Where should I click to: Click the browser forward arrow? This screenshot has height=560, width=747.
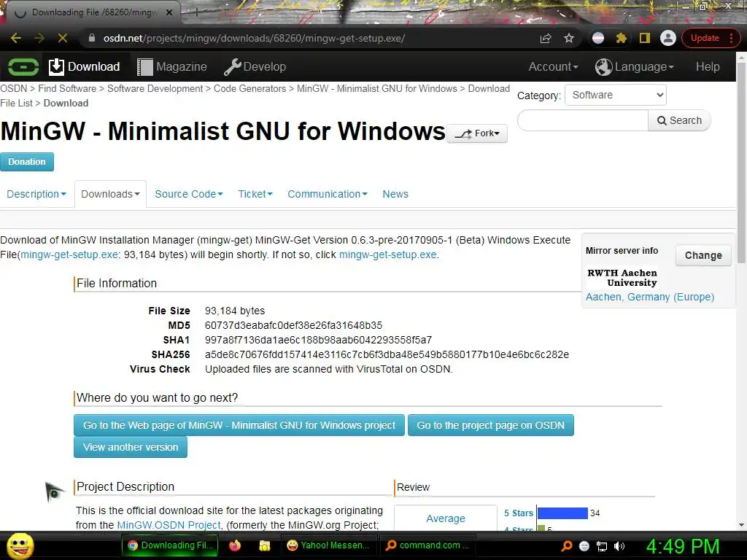tap(39, 38)
